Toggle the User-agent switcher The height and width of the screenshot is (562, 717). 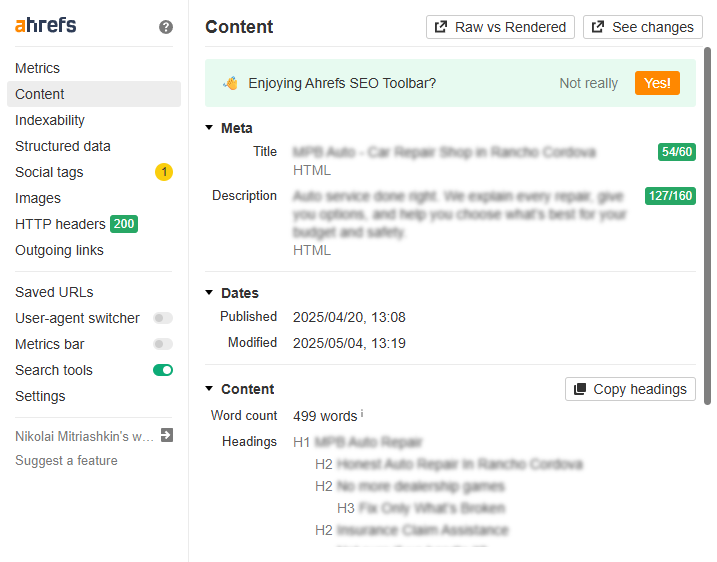(162, 318)
